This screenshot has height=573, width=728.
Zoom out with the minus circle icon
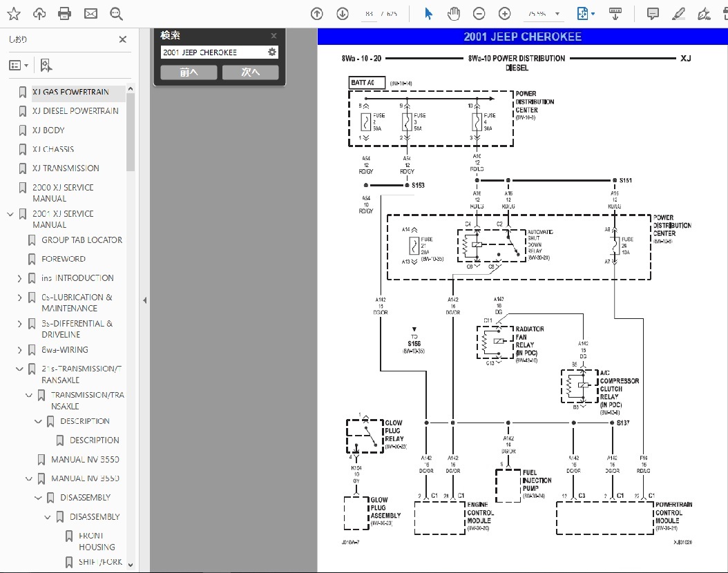479,14
